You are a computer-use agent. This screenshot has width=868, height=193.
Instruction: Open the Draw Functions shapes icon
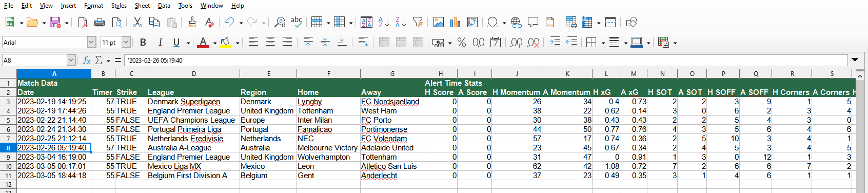[x=632, y=22]
